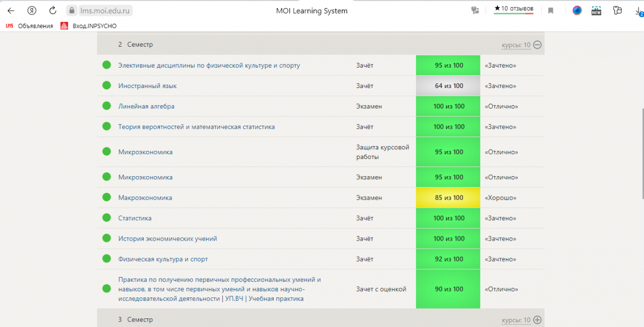Open the downloads arrow icon
The height and width of the screenshot is (327, 644).
pyautogui.click(x=639, y=11)
